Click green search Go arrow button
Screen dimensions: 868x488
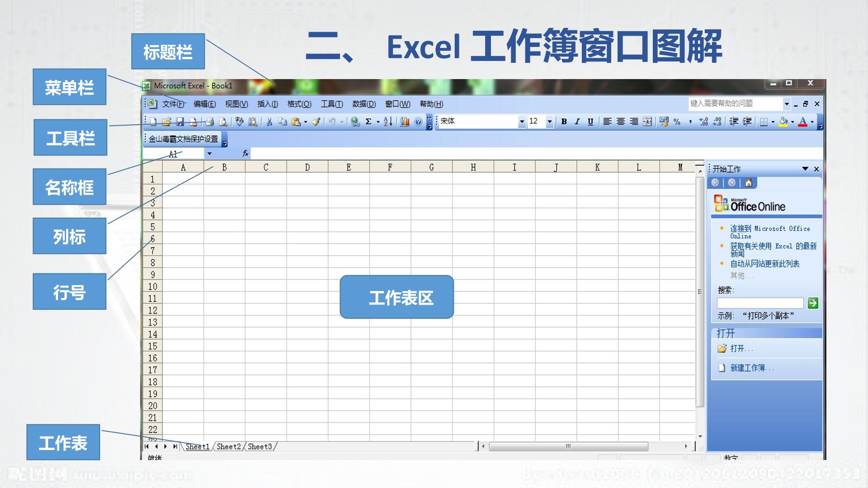pyautogui.click(x=813, y=303)
